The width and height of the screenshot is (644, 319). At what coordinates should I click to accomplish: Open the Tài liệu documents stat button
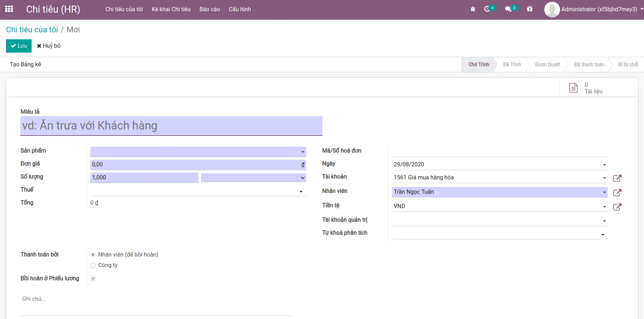click(598, 88)
